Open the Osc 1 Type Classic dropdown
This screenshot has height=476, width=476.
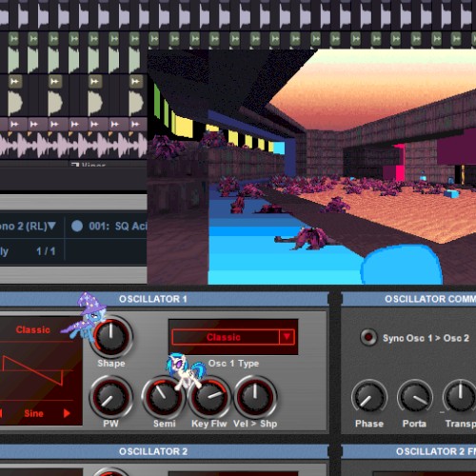pyautogui.click(x=233, y=337)
